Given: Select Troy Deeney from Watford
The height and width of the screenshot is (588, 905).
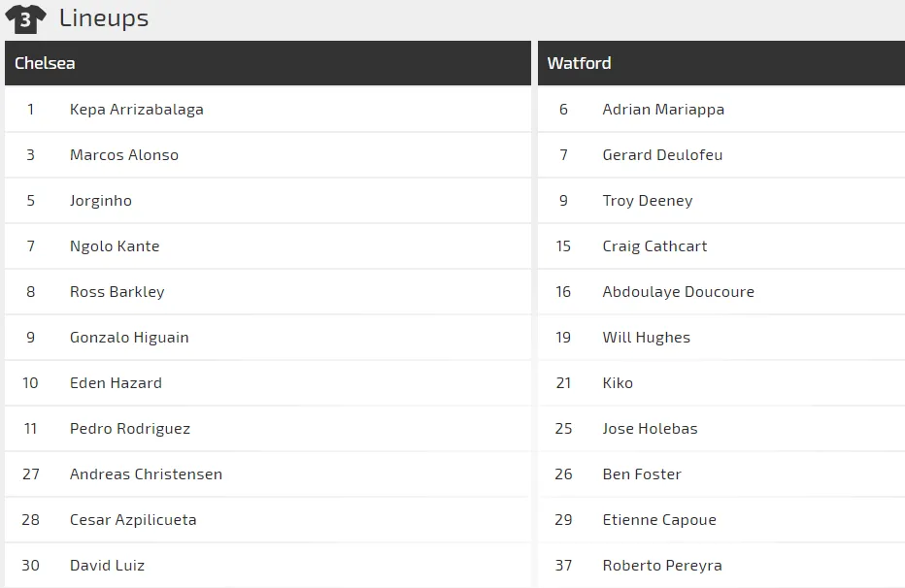Looking at the screenshot, I should pos(648,201).
